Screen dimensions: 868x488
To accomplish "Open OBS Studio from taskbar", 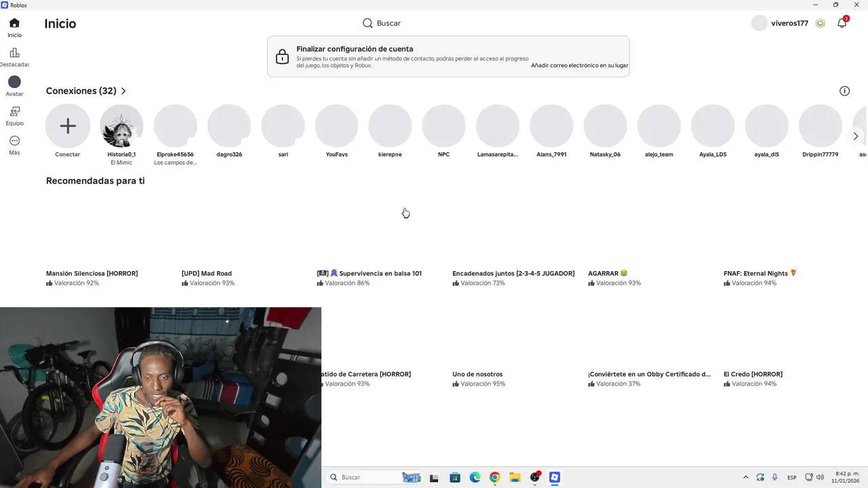I will pos(535,477).
